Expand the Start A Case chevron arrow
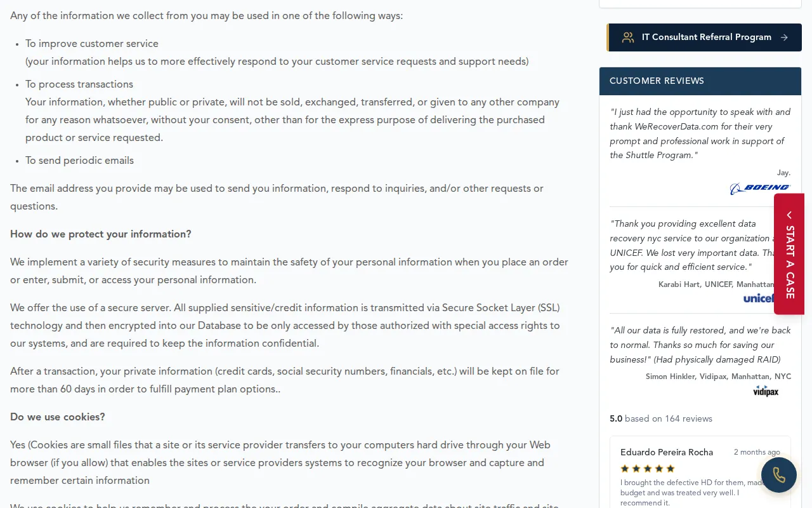Viewport: 812px width, 508px height. [x=789, y=215]
